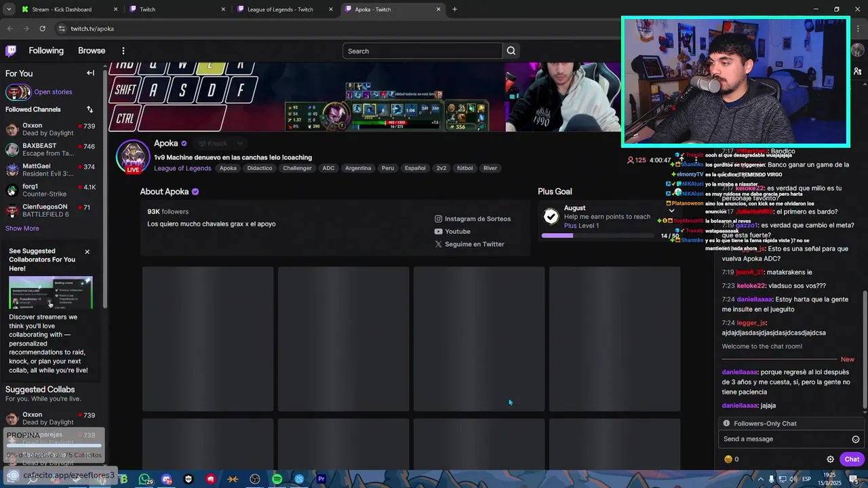Image resolution: width=868 pixels, height=488 pixels.
Task: Open Seguime en Twitter link
Action: pyautogui.click(x=469, y=244)
